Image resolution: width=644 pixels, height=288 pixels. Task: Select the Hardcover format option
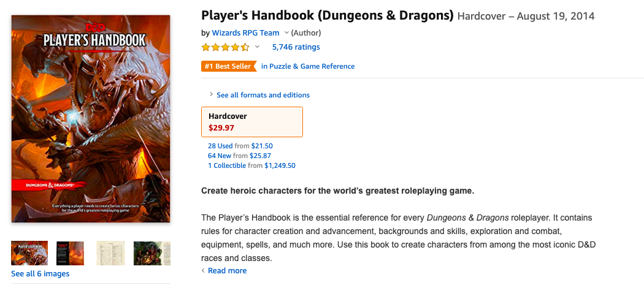tap(251, 122)
